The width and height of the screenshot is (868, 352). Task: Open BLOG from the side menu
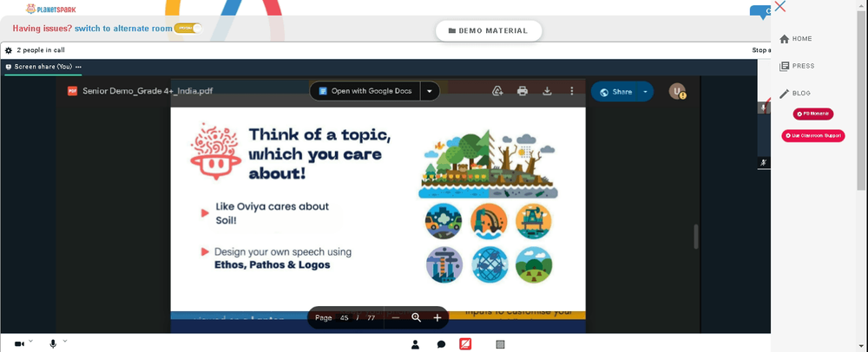[795, 94]
